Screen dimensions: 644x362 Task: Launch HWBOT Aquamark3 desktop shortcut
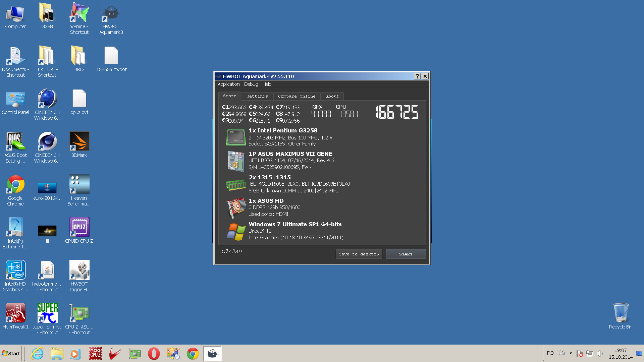tap(111, 19)
